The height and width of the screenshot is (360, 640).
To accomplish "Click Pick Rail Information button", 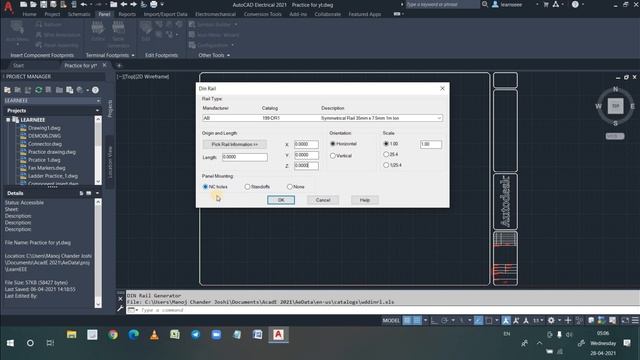I will 235,144.
